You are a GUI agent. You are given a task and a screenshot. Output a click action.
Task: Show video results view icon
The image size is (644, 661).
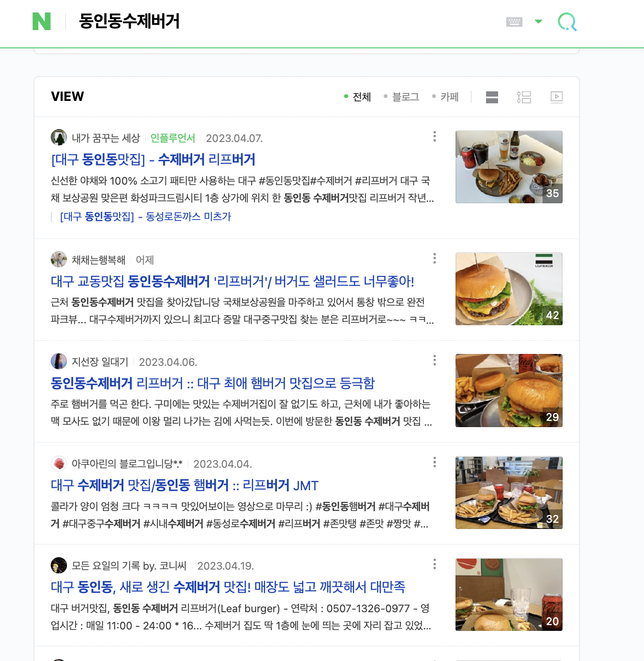[x=556, y=98]
